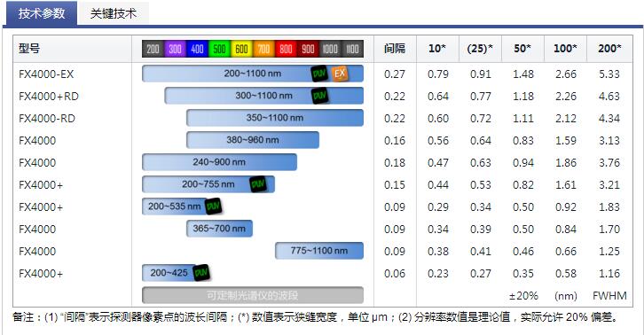Click the red 800 spectrum swatch
Viewport: 644px width, 335px height.
coord(286,49)
